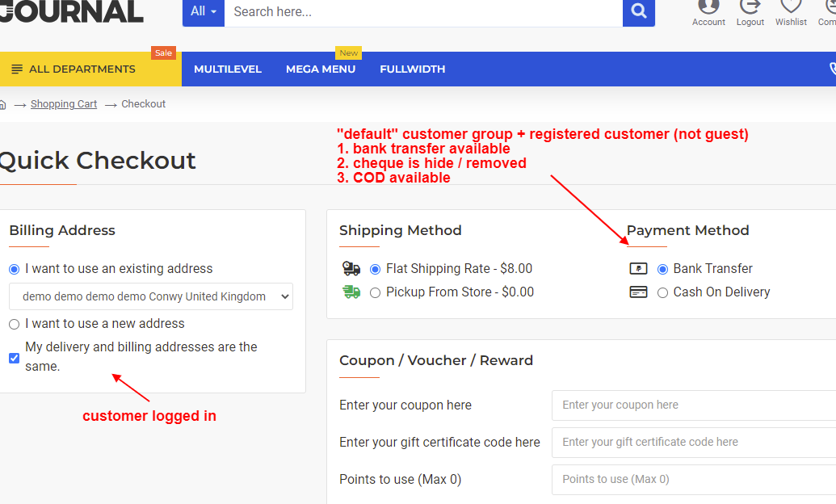Expand the existing address dropdown
836x504 pixels.
click(x=151, y=296)
